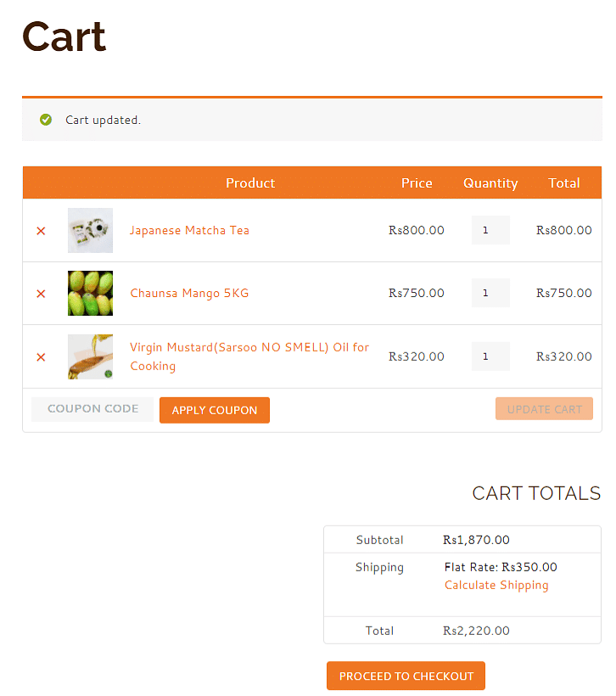616x696 pixels.
Task: Remove Chaunsa Mango 5KG from cart
Action: pos(41,294)
